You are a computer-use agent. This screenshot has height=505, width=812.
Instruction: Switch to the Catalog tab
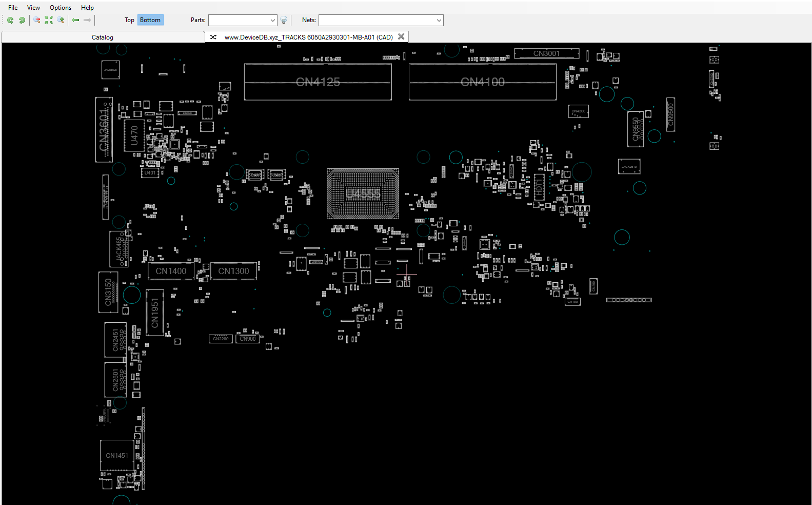tap(103, 37)
